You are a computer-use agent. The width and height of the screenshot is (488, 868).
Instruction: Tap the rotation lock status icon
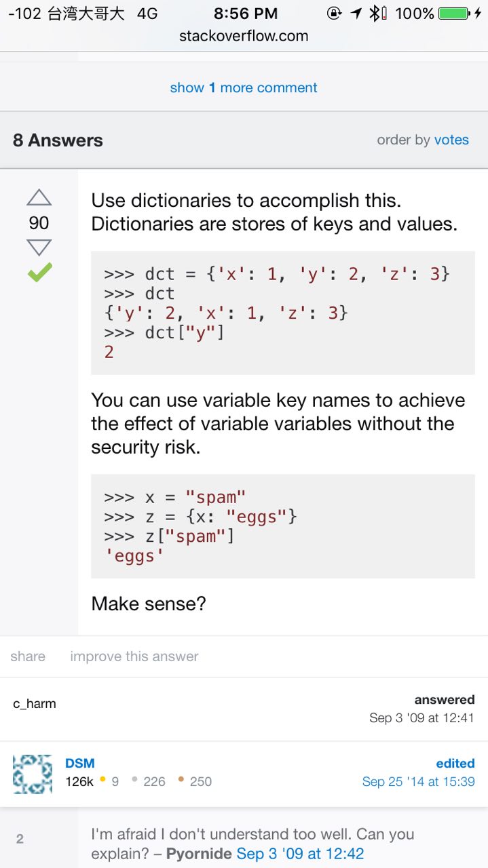tap(334, 13)
